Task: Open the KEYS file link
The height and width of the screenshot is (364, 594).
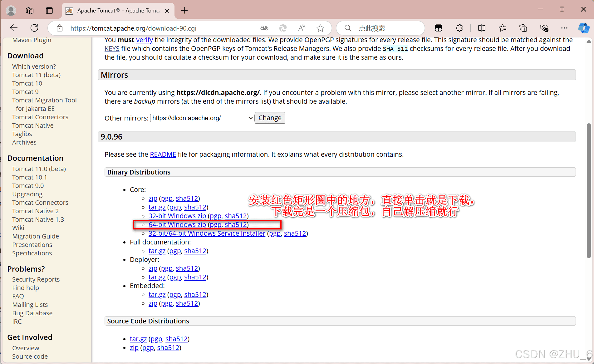Action: tap(112, 49)
